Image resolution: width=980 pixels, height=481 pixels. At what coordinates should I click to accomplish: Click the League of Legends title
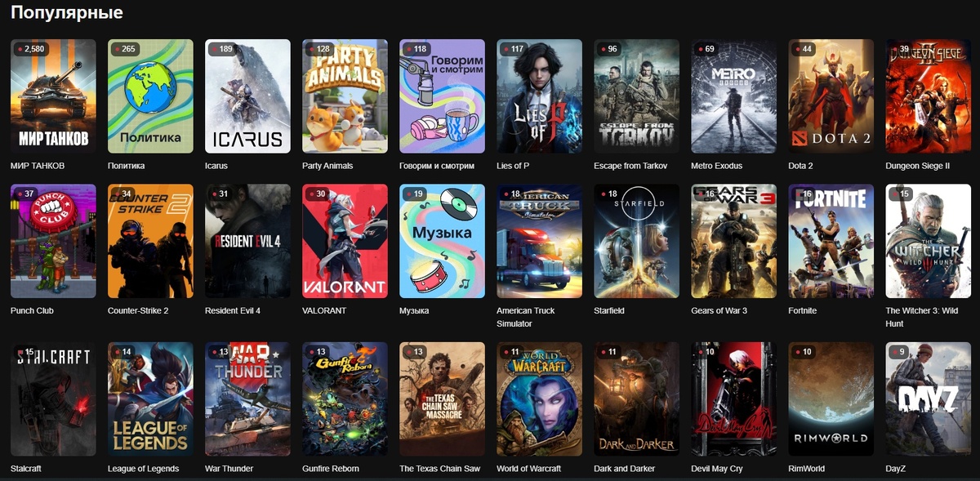144,469
